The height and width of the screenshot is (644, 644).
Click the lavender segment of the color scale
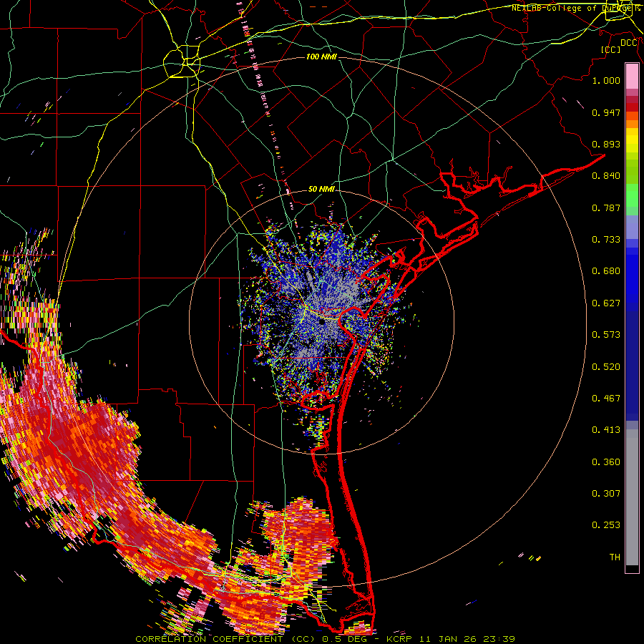coord(632,227)
